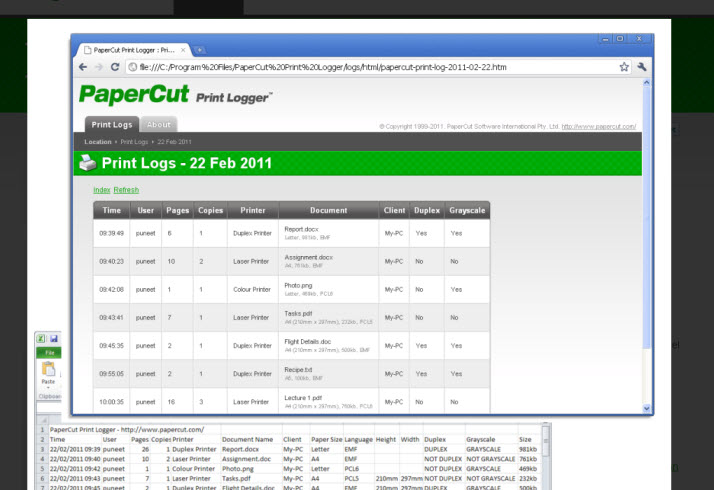714x490 pixels.
Task: Click the Language header cell in Excel
Action: pos(358,439)
